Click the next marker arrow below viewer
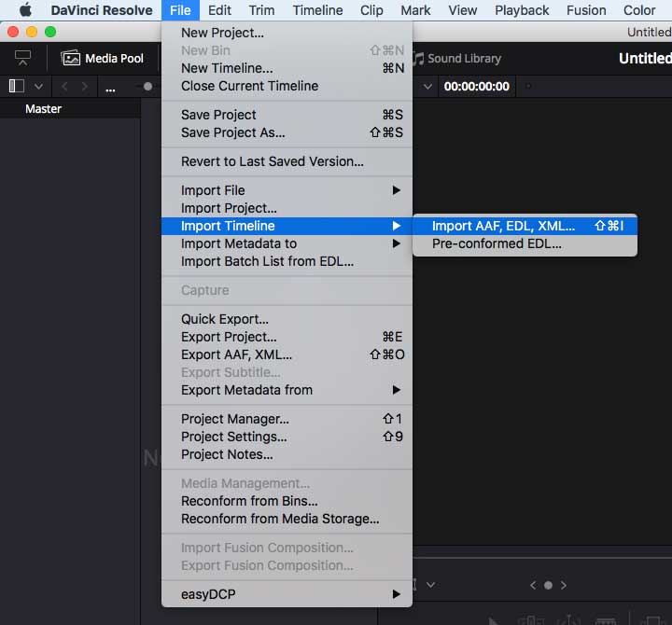 tap(563, 585)
